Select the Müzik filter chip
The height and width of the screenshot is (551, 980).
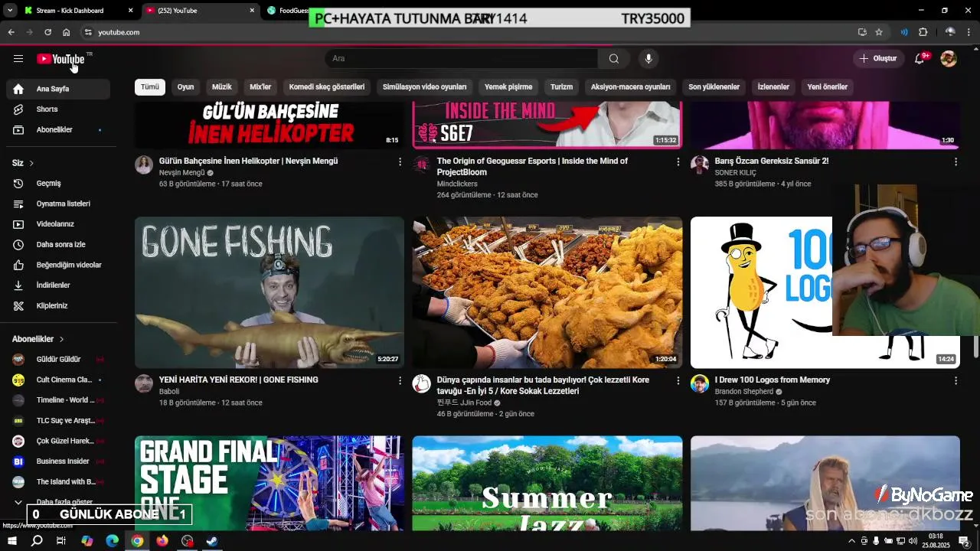point(222,86)
